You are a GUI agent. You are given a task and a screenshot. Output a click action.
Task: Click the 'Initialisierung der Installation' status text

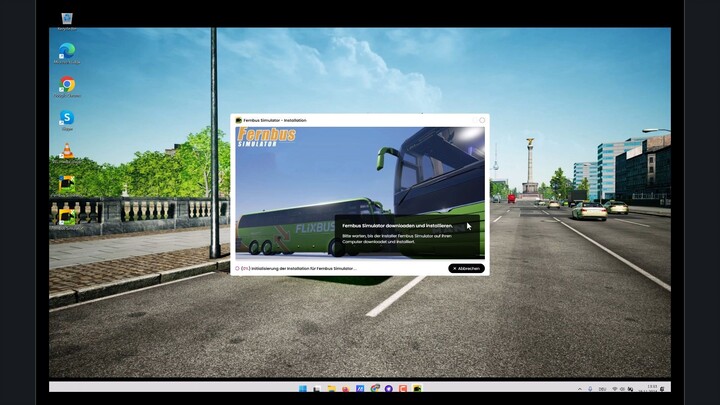[304, 269]
